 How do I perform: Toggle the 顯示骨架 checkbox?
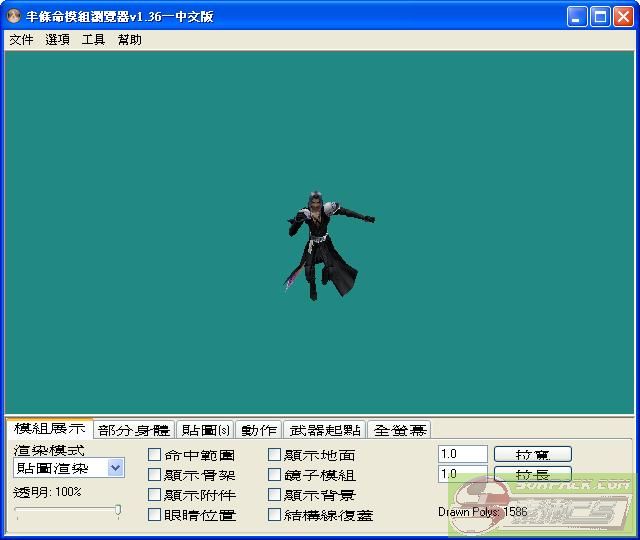click(x=155, y=475)
